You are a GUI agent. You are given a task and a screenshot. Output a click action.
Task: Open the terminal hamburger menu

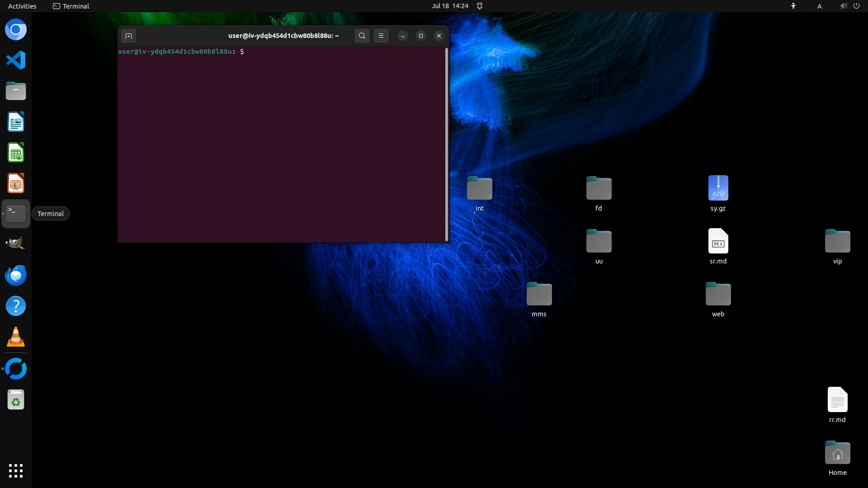pyautogui.click(x=381, y=36)
